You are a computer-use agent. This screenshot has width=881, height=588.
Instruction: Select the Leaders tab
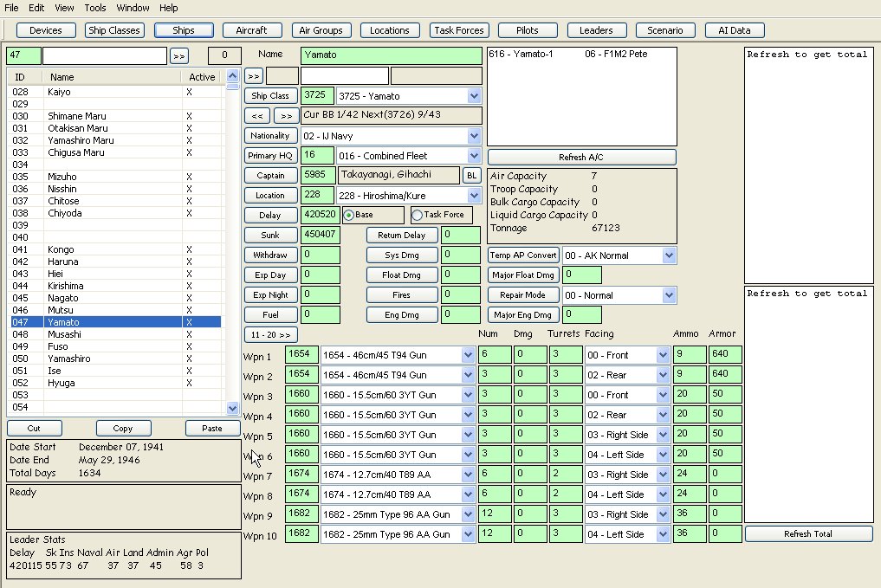coord(596,29)
